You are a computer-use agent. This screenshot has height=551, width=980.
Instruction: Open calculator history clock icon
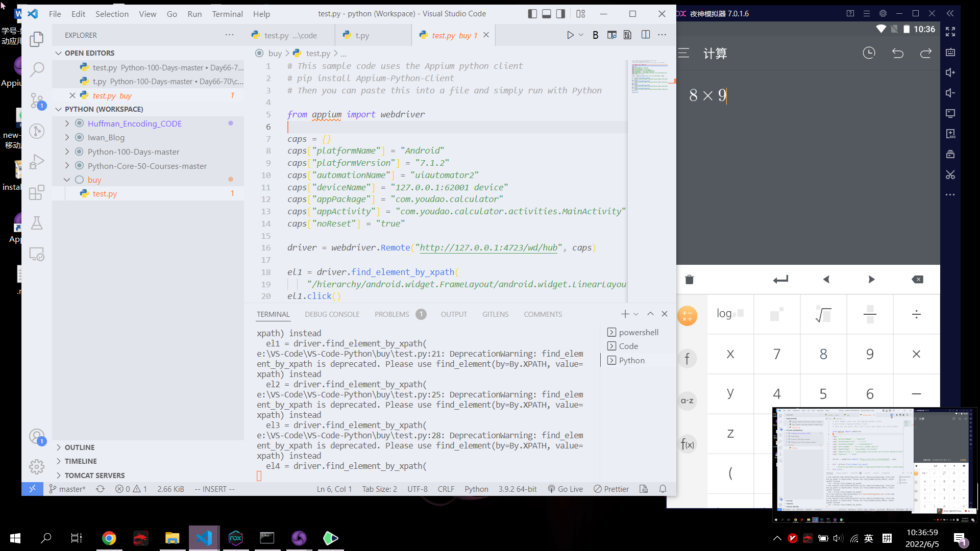[x=869, y=53]
